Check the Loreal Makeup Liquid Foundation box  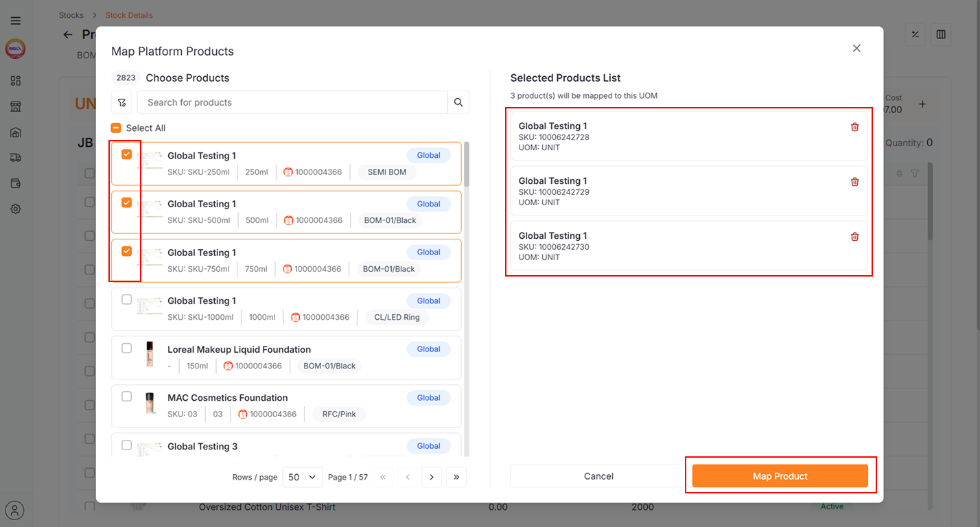click(126, 349)
